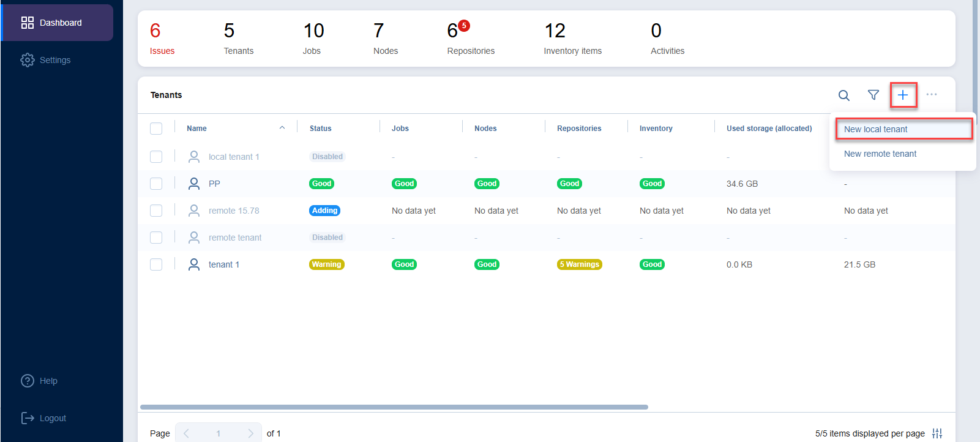Open the three-dot more options menu
980x442 pixels.
click(x=932, y=95)
